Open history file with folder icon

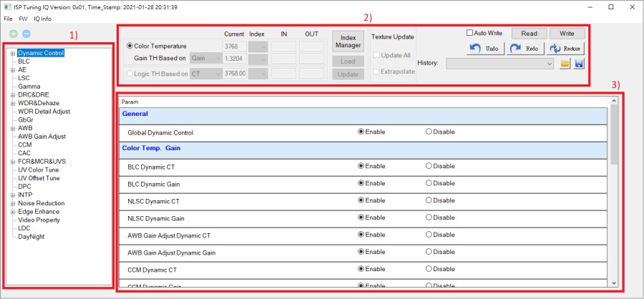pos(565,64)
